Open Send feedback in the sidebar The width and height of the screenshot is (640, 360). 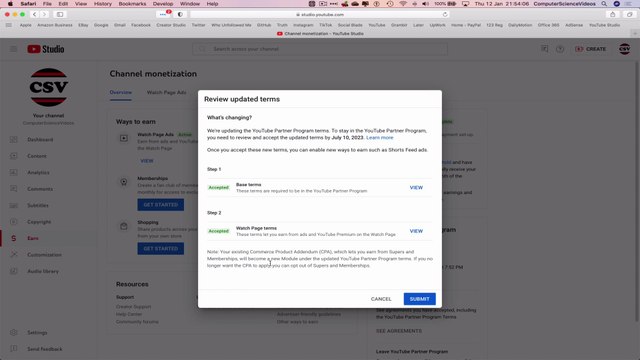coord(44,349)
